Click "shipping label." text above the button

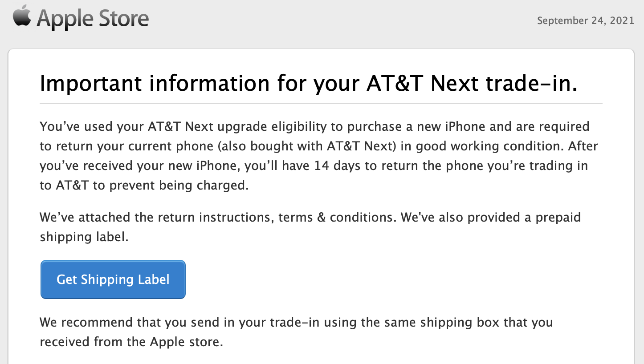[84, 237]
